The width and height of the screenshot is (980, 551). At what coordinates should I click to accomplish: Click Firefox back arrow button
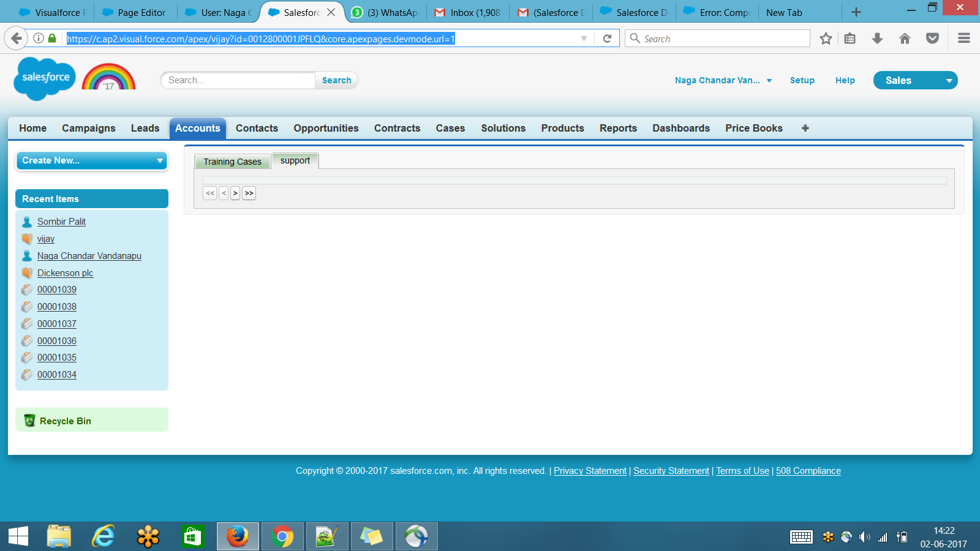click(x=16, y=39)
